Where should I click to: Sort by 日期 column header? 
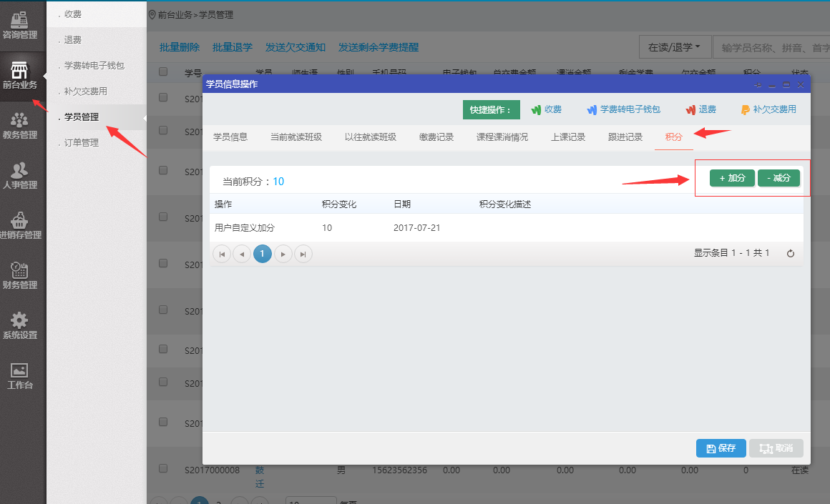pyautogui.click(x=402, y=204)
